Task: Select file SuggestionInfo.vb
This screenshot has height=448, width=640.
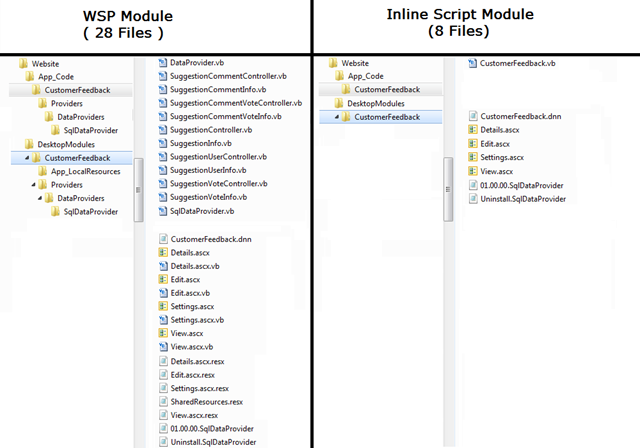Action: coord(201,143)
